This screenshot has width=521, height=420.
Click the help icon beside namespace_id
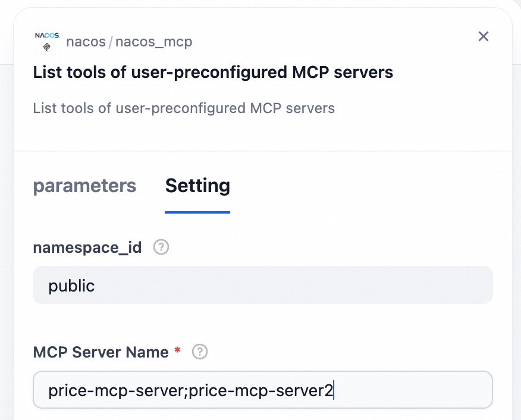[x=161, y=247]
